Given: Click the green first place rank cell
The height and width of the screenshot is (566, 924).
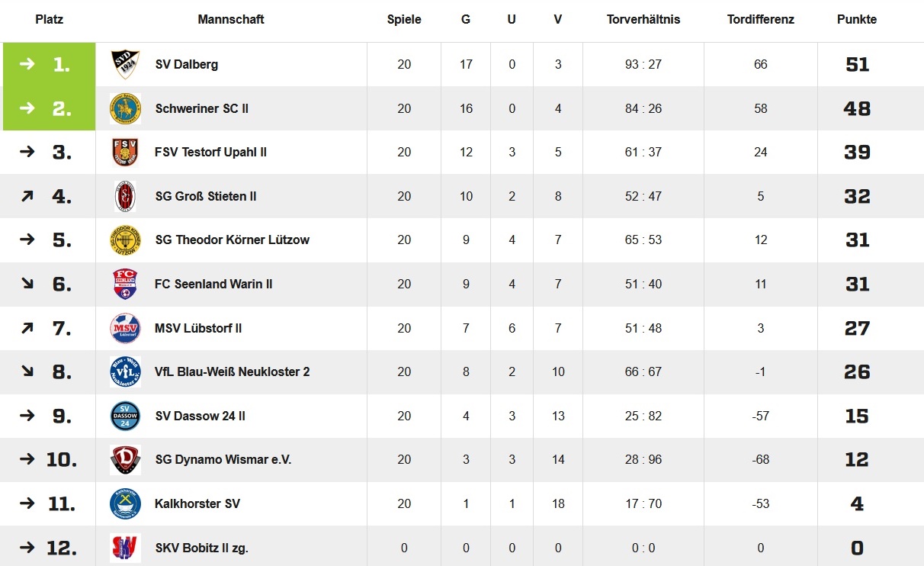Looking at the screenshot, I should [50, 64].
